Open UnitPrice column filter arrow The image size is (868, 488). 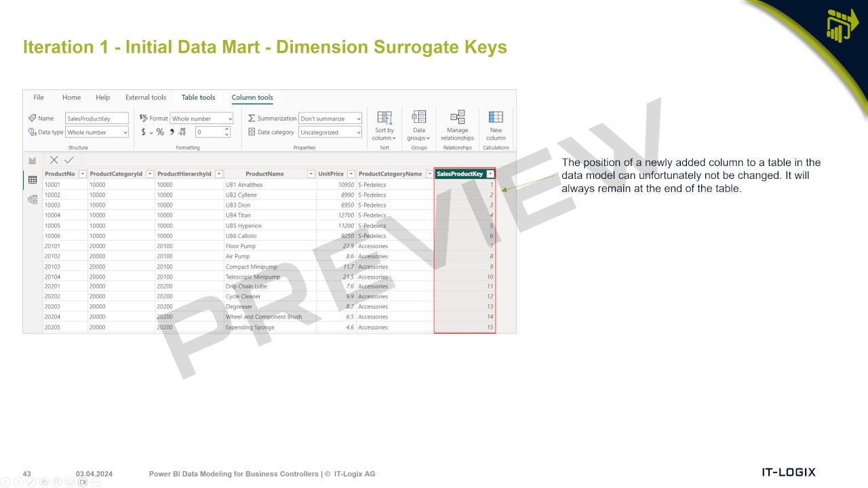click(351, 174)
